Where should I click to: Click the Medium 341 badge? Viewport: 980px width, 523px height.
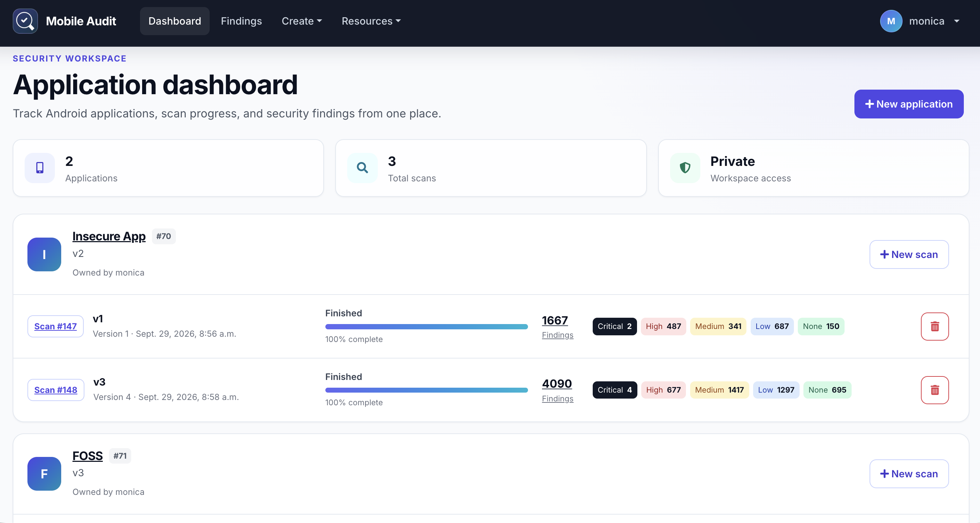(718, 327)
